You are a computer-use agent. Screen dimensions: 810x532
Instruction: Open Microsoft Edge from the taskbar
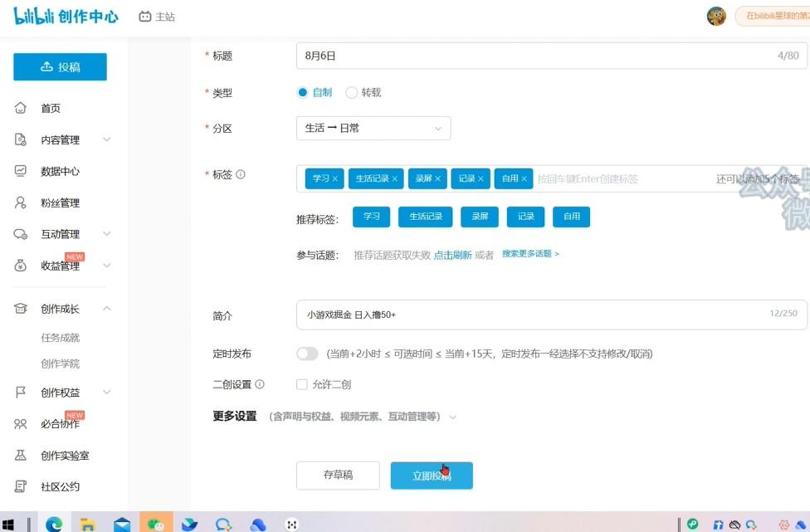[54, 523]
